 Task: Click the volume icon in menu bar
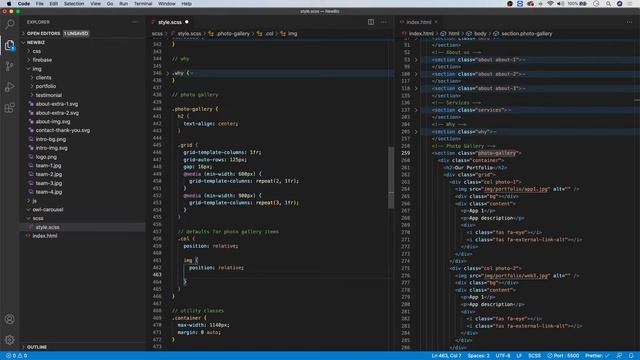click(x=560, y=4)
